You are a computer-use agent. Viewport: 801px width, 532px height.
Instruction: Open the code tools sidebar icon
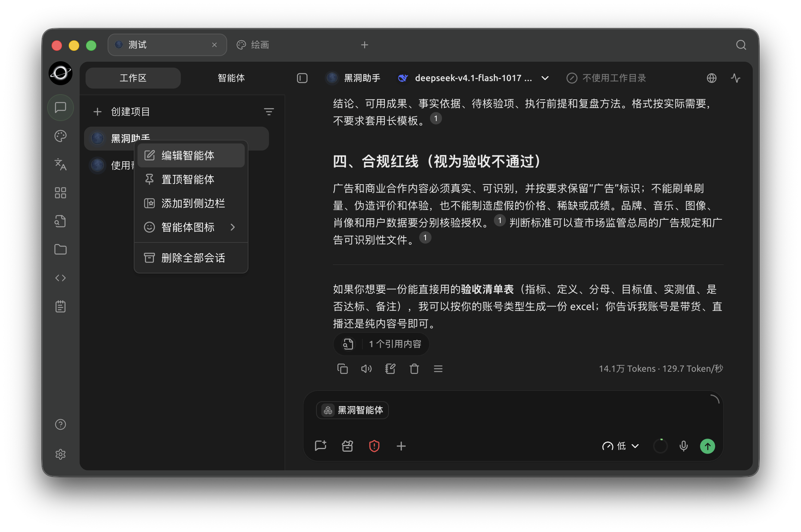pyautogui.click(x=61, y=278)
